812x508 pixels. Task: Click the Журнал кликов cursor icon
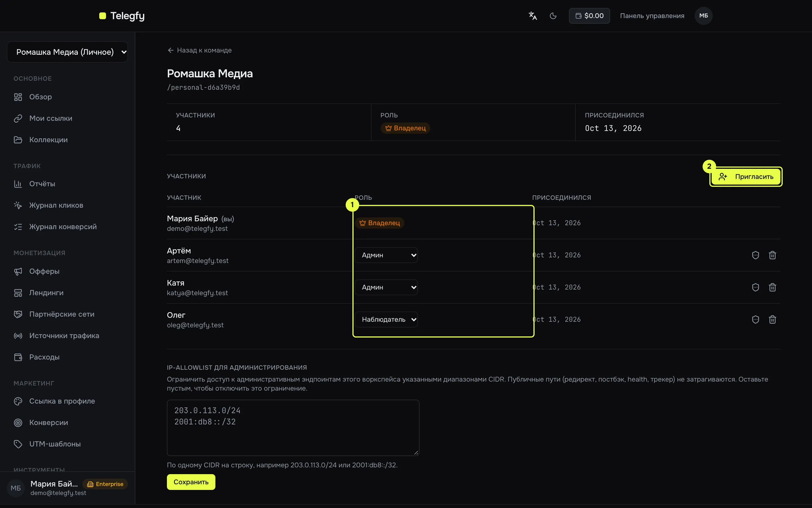(x=18, y=205)
